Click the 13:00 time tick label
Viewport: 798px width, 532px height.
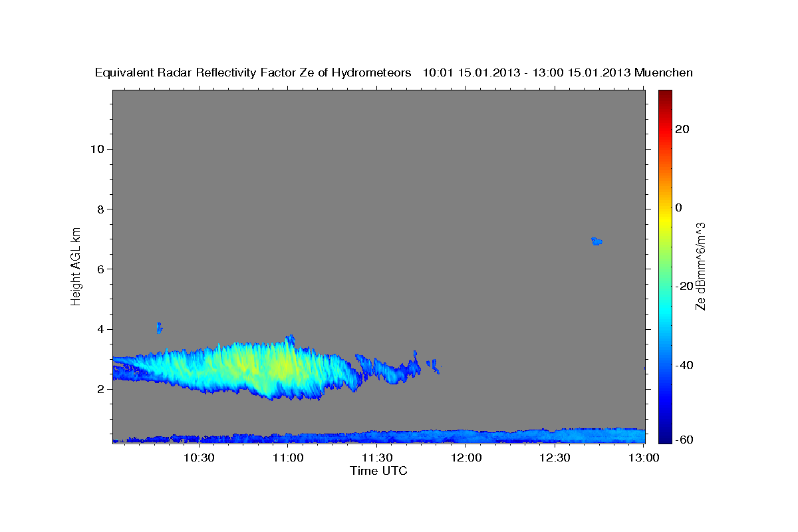(644, 458)
